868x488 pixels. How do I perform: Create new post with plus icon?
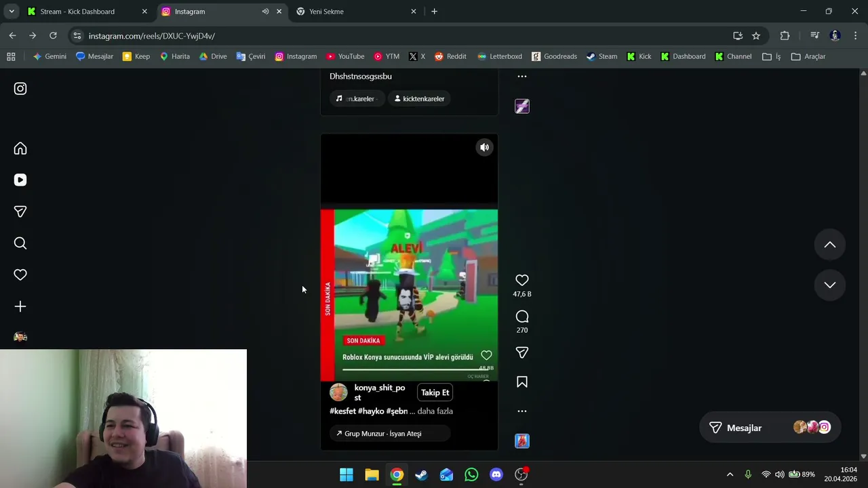pyautogui.click(x=20, y=306)
